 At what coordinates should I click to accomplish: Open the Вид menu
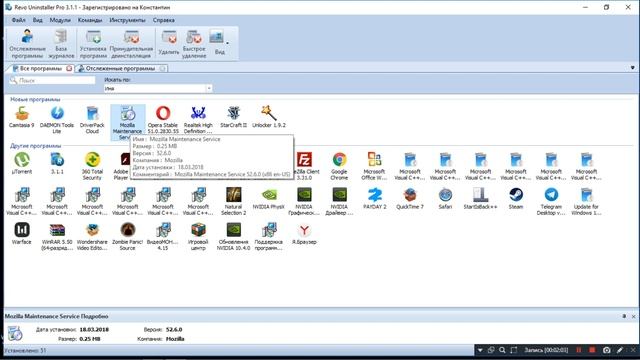[38, 20]
